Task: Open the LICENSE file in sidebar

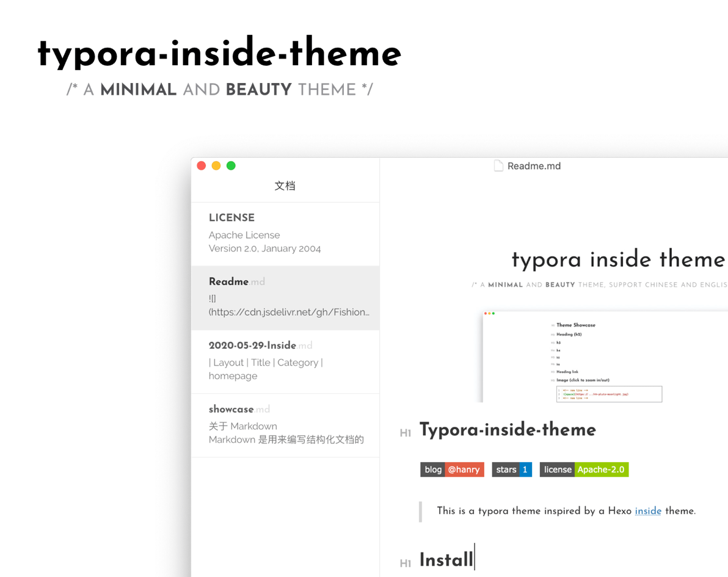Action: point(285,234)
